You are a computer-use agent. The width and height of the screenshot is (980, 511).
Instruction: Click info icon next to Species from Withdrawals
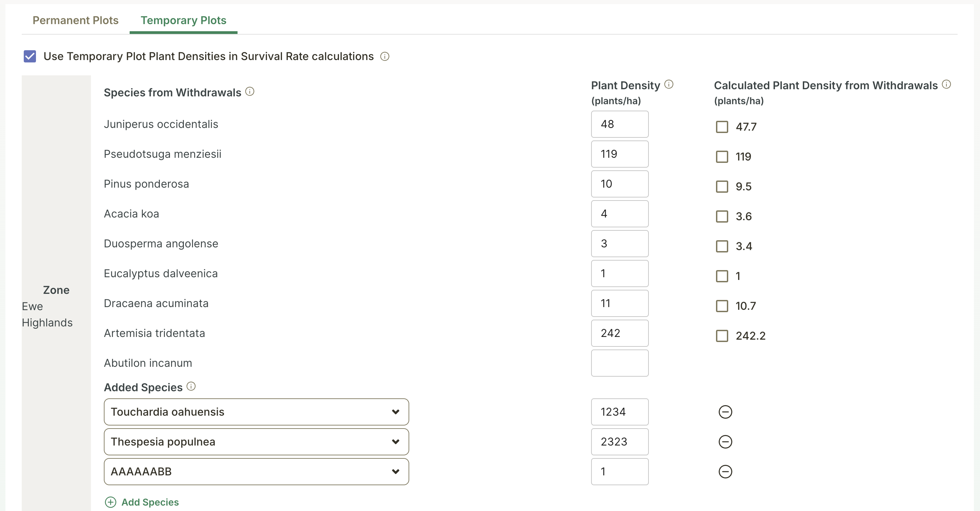click(249, 91)
